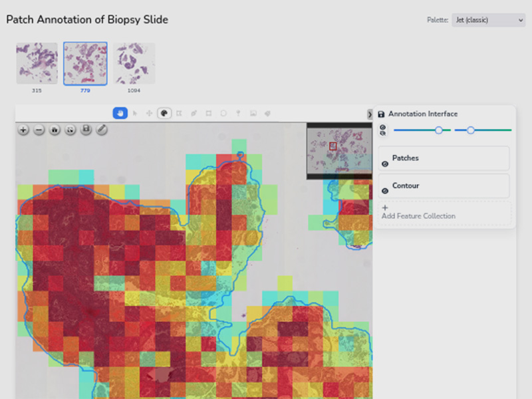
Task: Open the Palette dropdown
Action: [488, 20]
